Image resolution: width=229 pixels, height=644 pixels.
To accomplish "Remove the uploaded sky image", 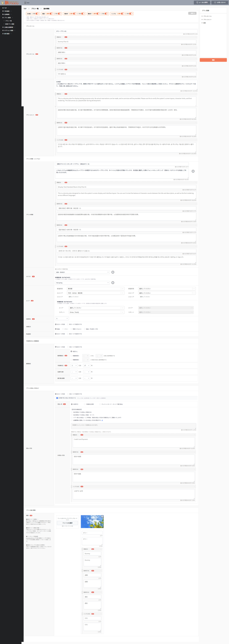I will click(x=102, y=516).
